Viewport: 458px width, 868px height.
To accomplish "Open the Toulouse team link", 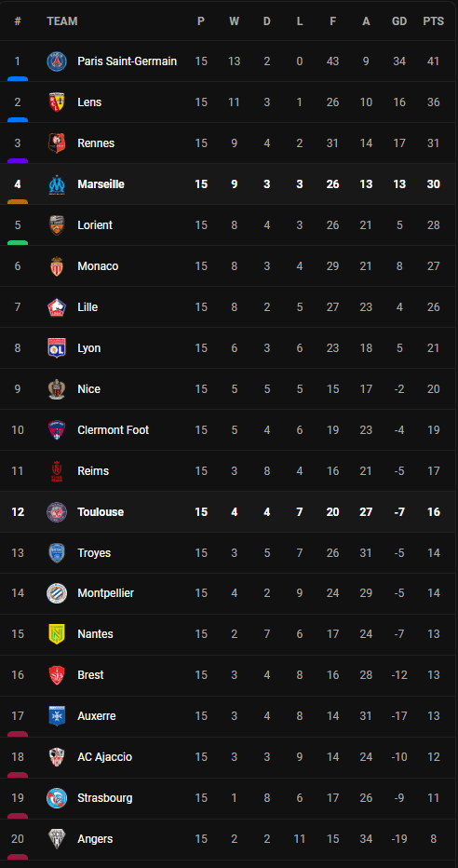I will [x=101, y=512].
